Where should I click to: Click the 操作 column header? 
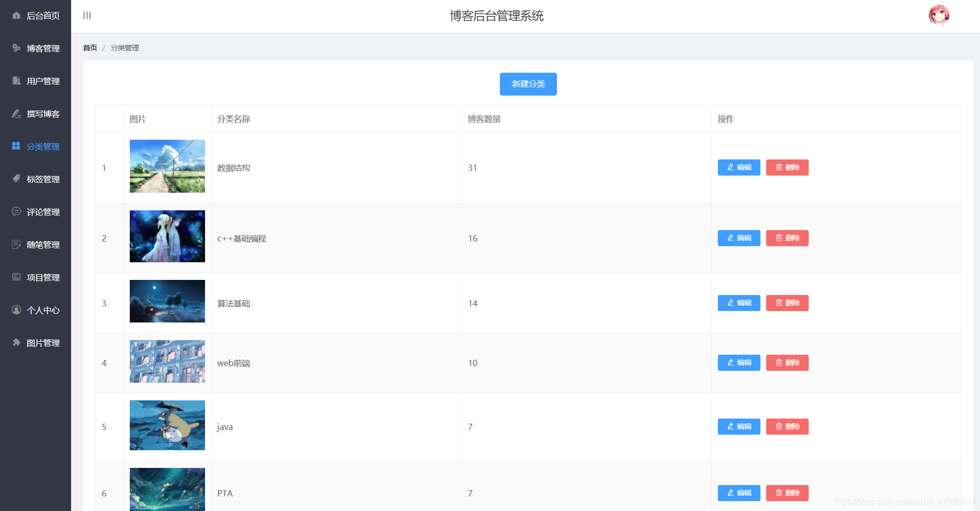pyautogui.click(x=726, y=119)
